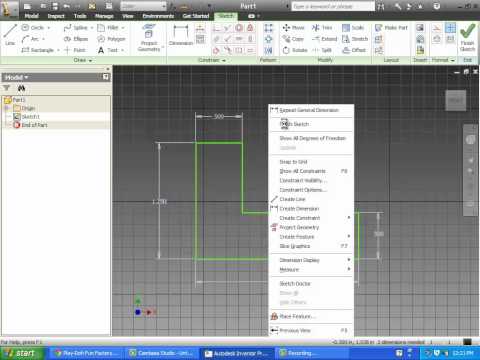Open the Circle tool dropdown arrow

pos(49,28)
